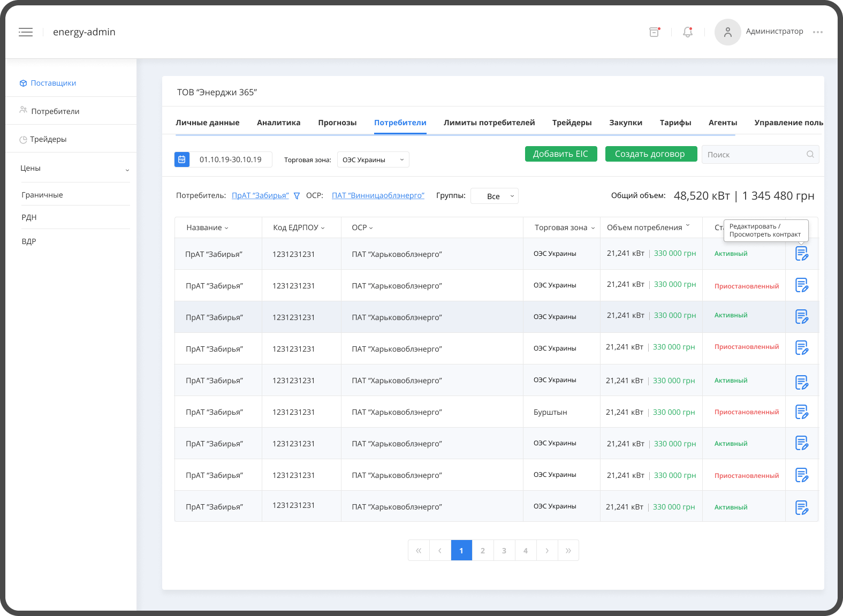843x616 pixels.
Task: Open the Тарифы tab
Action: [675, 123]
